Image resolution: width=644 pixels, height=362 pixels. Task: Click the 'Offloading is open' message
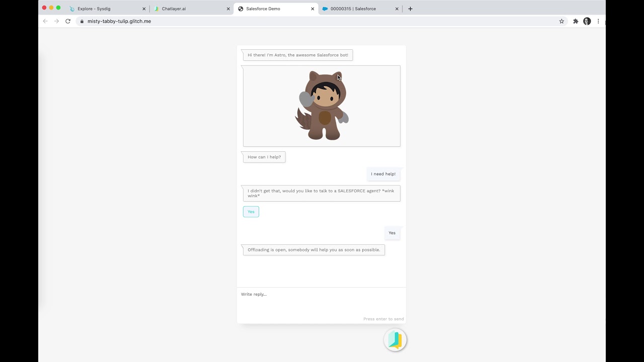coord(314,250)
